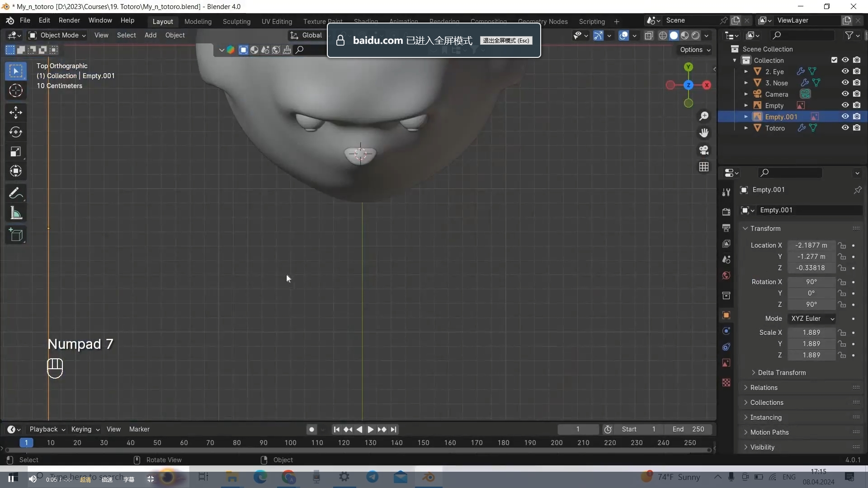The width and height of the screenshot is (868, 488).
Task: Toggle camera view icon in viewport
Action: [704, 150]
